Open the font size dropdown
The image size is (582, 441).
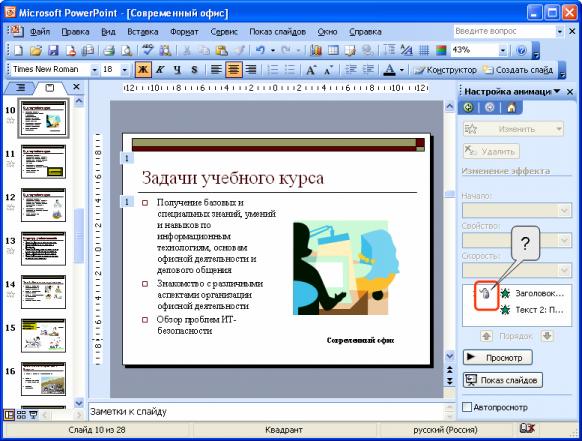[x=125, y=70]
